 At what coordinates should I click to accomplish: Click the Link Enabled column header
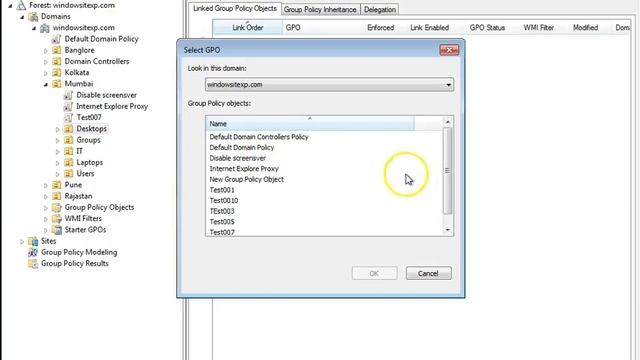(429, 27)
